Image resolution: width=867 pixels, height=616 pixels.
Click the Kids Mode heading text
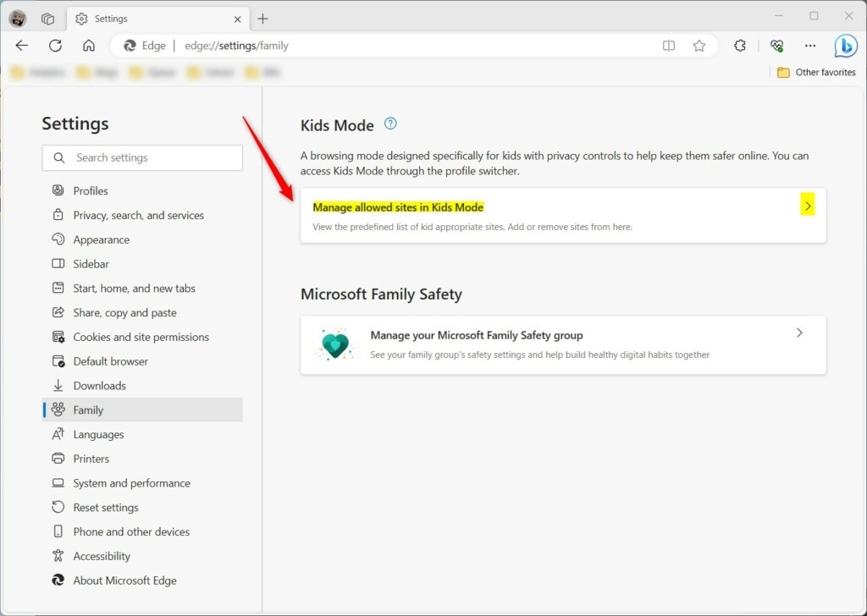[x=337, y=125]
